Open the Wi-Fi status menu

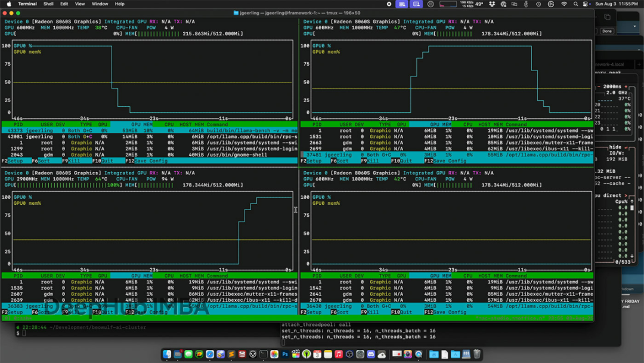564,4
